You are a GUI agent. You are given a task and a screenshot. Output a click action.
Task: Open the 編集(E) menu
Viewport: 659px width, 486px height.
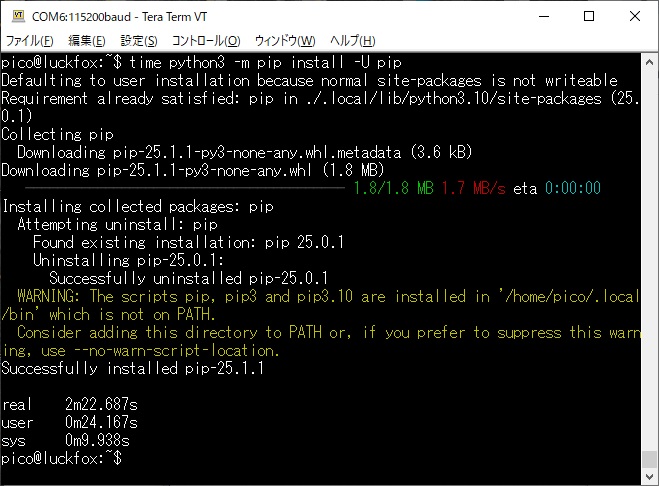86,41
